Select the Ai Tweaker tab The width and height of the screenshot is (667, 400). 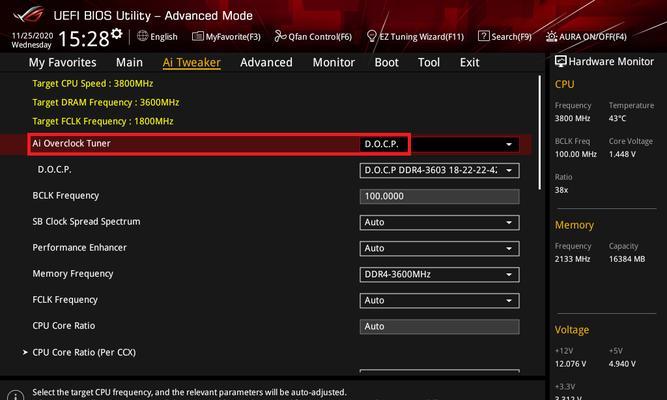tap(191, 63)
